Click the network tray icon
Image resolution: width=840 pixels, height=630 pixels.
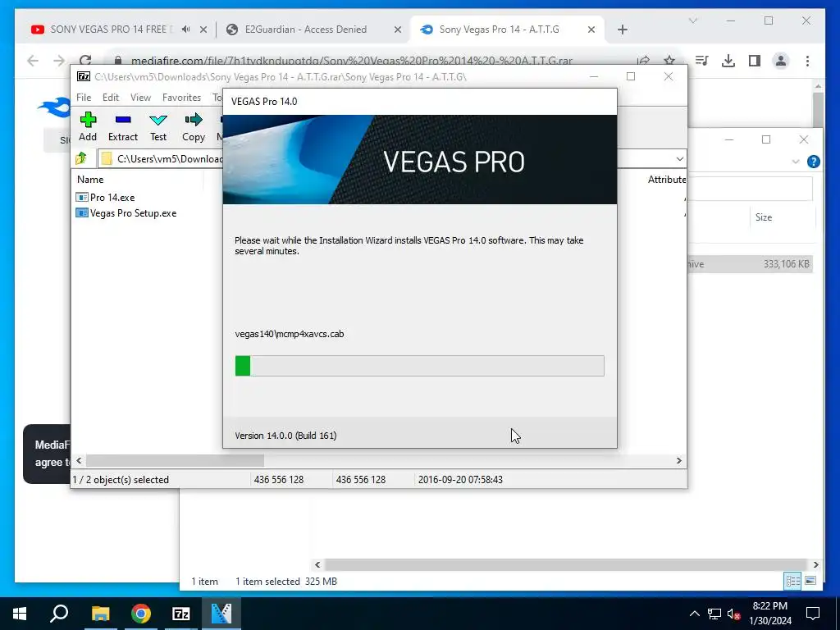click(x=714, y=614)
